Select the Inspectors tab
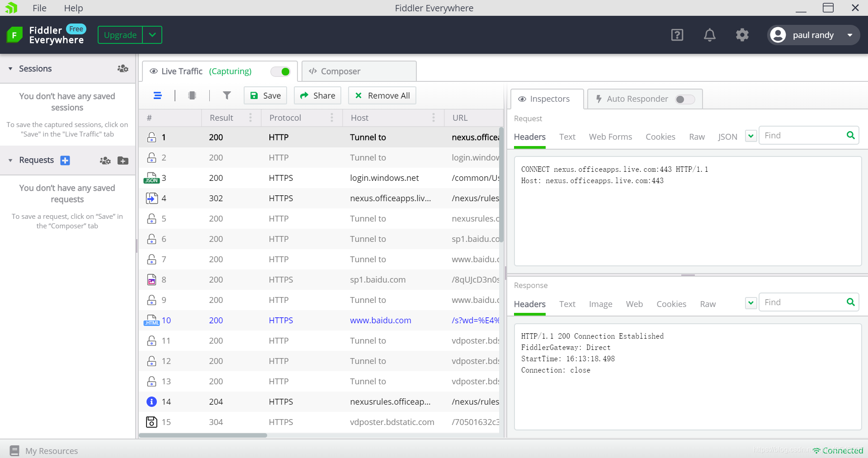 click(547, 99)
